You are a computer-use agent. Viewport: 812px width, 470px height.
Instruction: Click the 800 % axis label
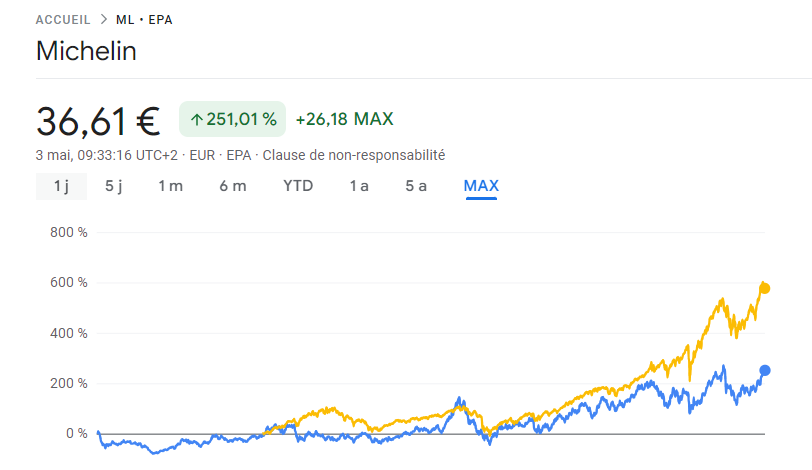tap(68, 232)
